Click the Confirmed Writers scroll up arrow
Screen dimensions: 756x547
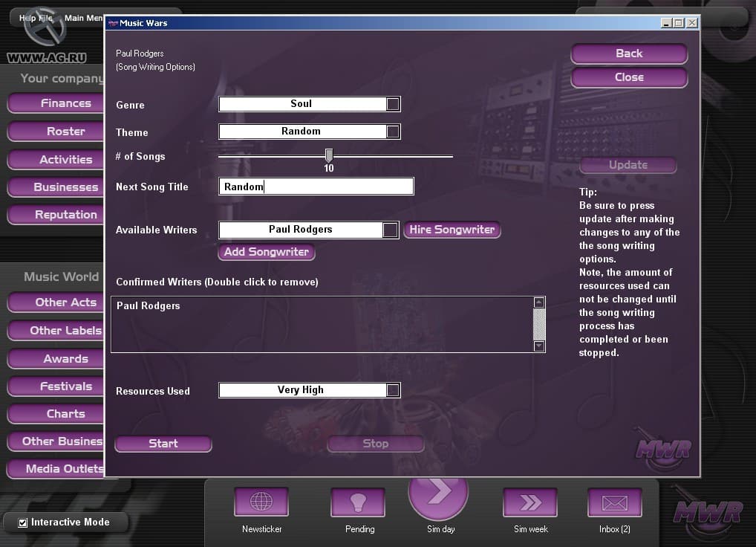(539, 303)
